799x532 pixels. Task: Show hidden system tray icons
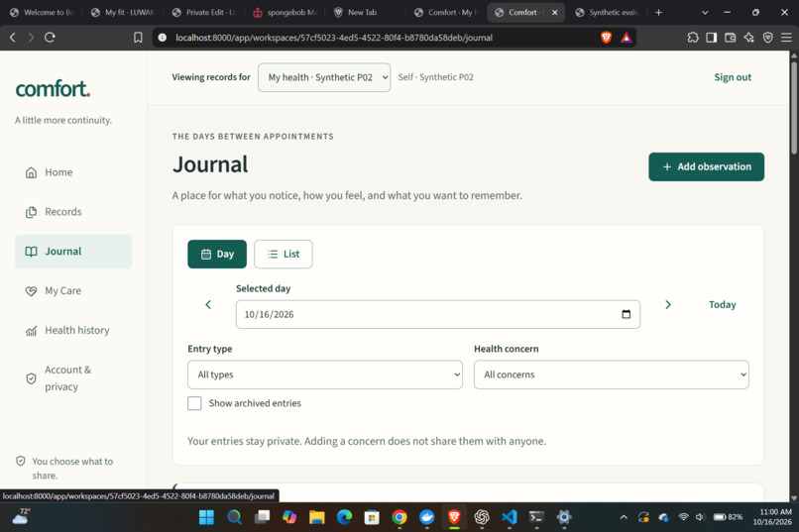[x=624, y=517]
